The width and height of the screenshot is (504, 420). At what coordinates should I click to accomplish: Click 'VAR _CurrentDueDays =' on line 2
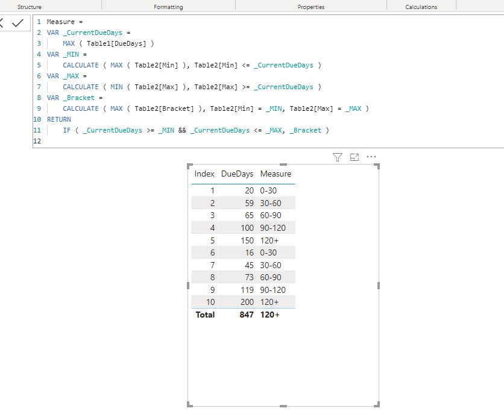[x=89, y=33]
